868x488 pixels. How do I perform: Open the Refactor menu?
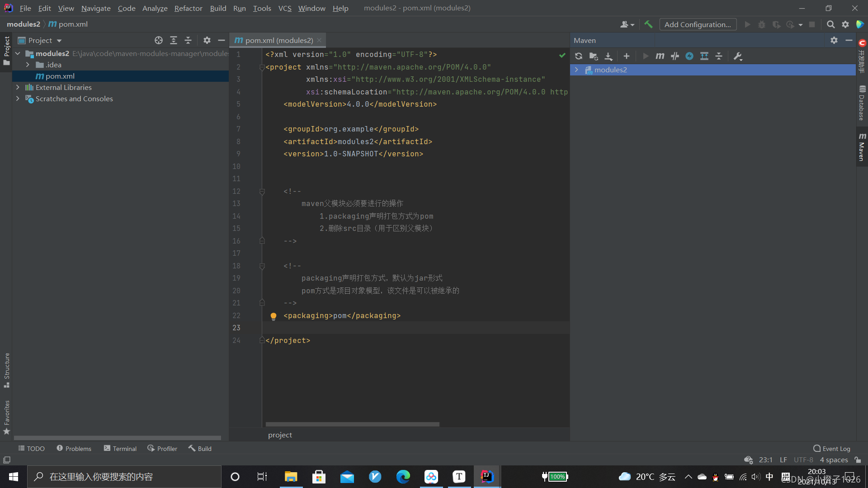pos(188,8)
